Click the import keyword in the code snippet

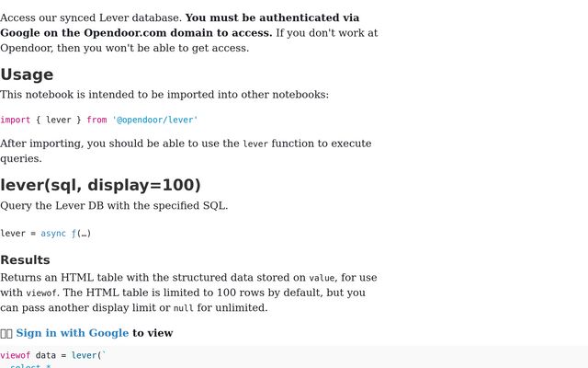[15, 120]
